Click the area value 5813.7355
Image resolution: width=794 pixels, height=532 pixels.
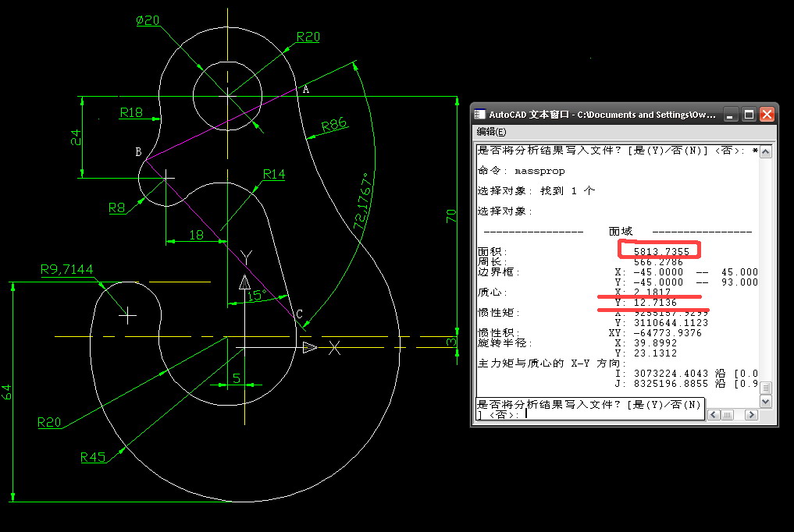(x=661, y=251)
